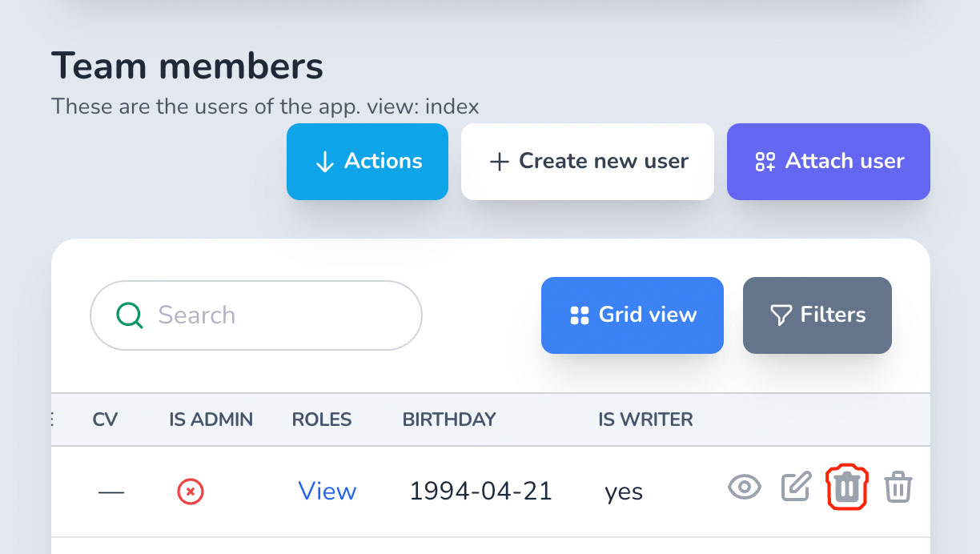Sort by the ROLES column header
Image resolution: width=980 pixels, height=554 pixels.
coord(322,420)
